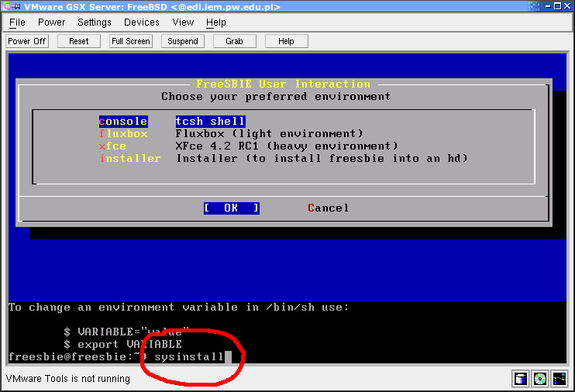This screenshot has height=392, width=575.
Task: Select the fluxbox environment entry
Action: 123,134
